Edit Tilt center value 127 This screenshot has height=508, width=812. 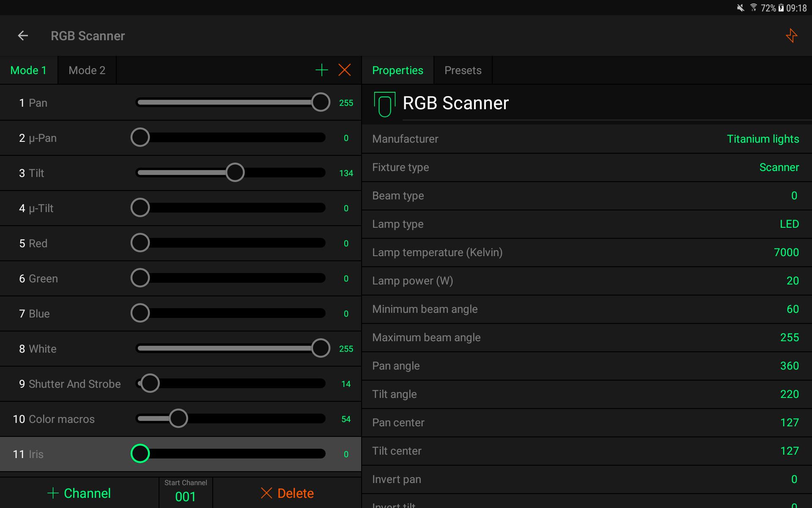(x=790, y=451)
